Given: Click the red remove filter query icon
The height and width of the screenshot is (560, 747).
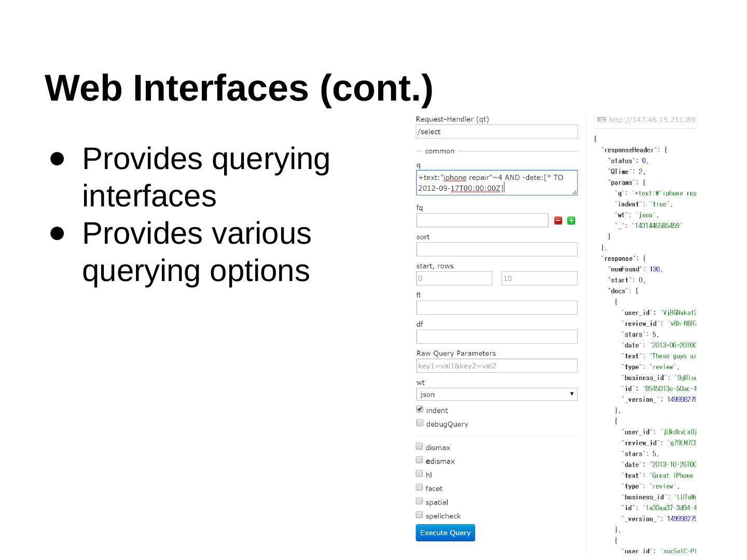Looking at the screenshot, I should pyautogui.click(x=558, y=220).
